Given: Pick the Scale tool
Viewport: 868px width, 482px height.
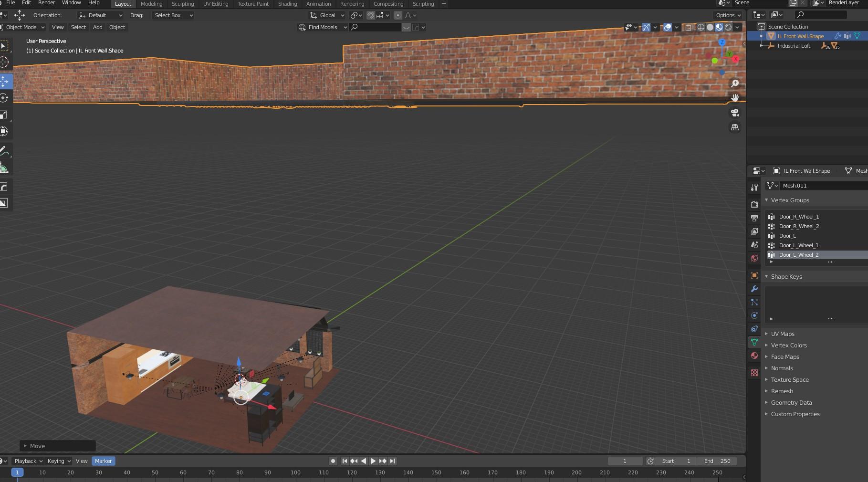Looking at the screenshot, I should pyautogui.click(x=4, y=115).
